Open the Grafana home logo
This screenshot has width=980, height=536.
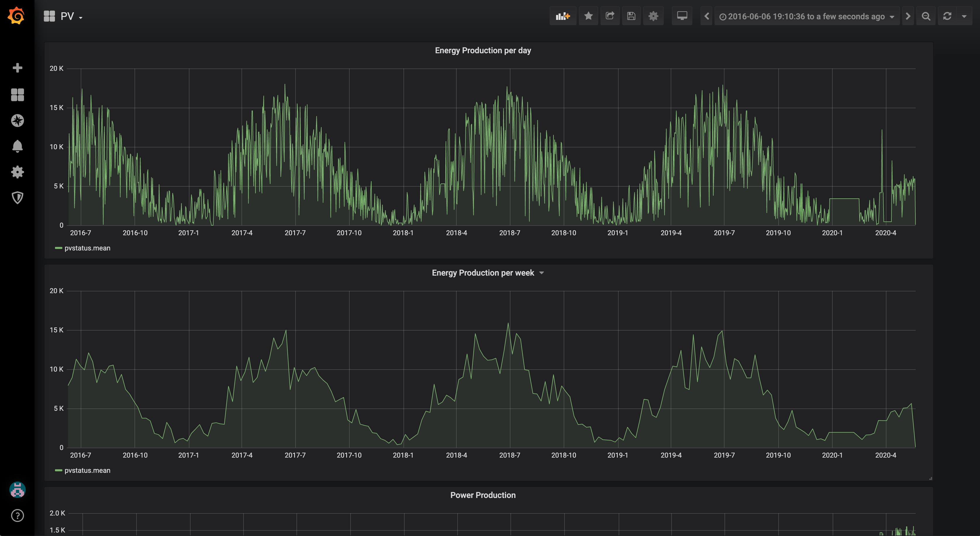[x=16, y=16]
